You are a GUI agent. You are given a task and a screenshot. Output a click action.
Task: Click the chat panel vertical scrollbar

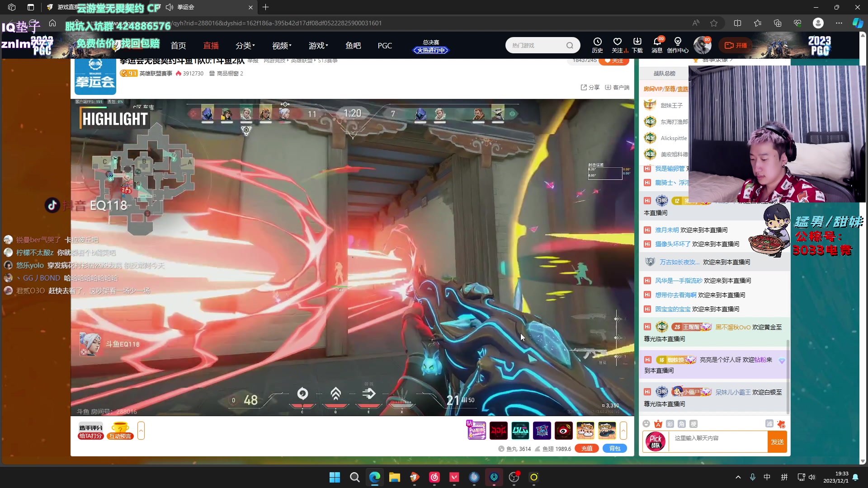click(788, 376)
